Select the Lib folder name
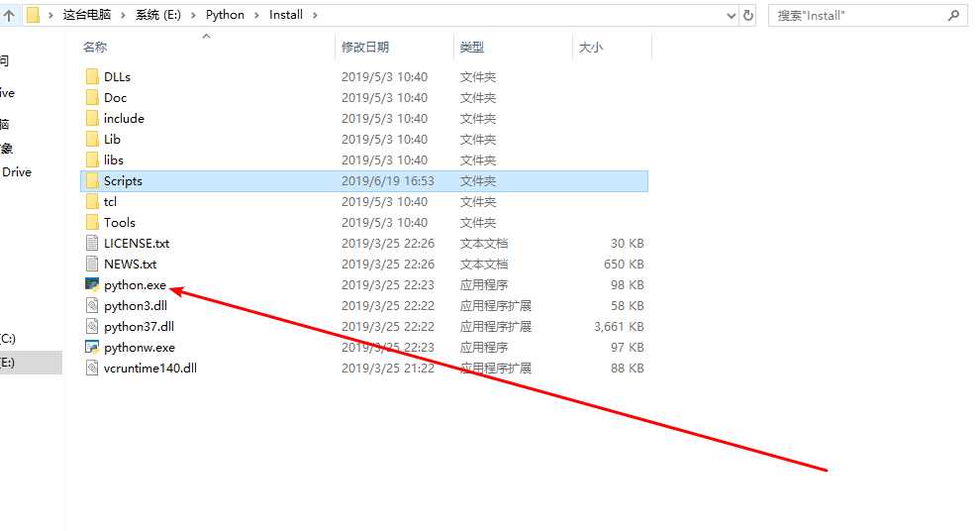Viewport: 980px width, 531px height. 112,139
